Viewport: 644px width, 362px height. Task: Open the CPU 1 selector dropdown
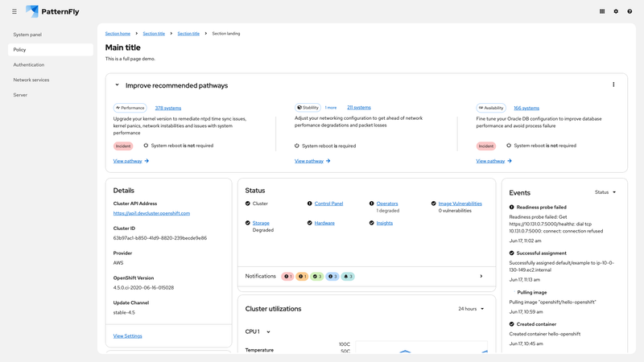click(258, 331)
